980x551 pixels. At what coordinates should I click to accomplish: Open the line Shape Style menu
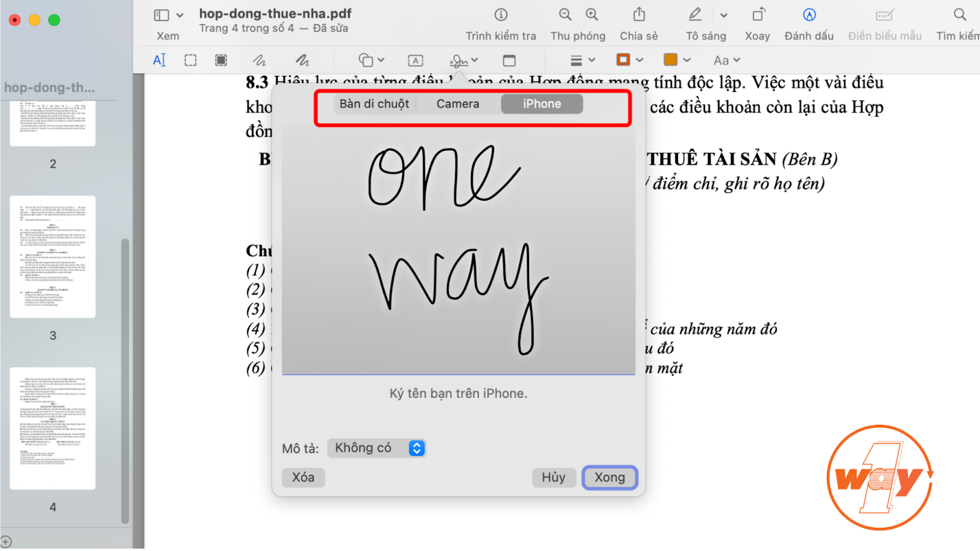582,60
